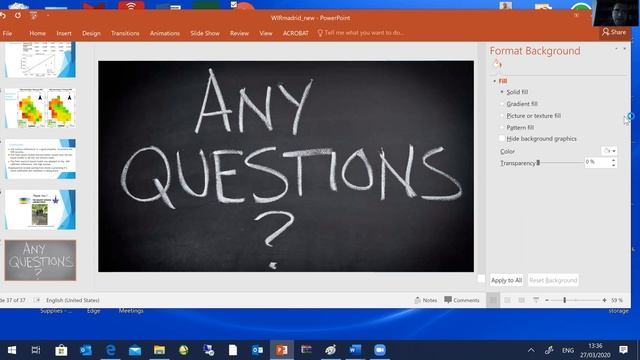Open the Slide Show ribbon tab
The image size is (640, 360).
pyautogui.click(x=204, y=33)
